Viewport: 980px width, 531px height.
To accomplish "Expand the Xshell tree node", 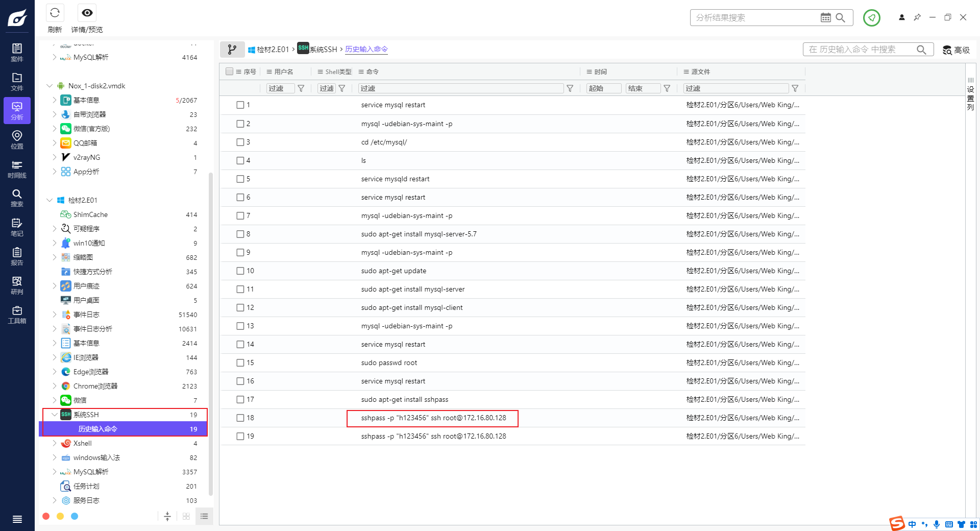I will [55, 443].
